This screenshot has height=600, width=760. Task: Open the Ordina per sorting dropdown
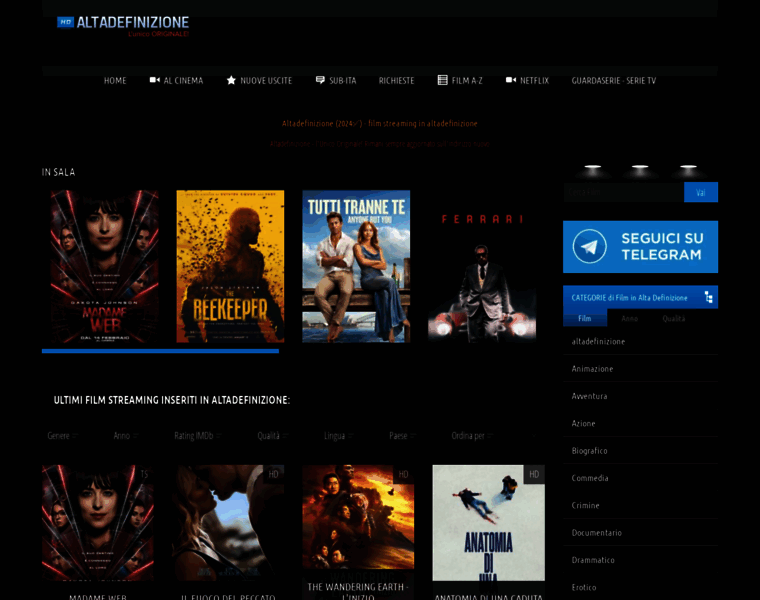click(x=472, y=436)
